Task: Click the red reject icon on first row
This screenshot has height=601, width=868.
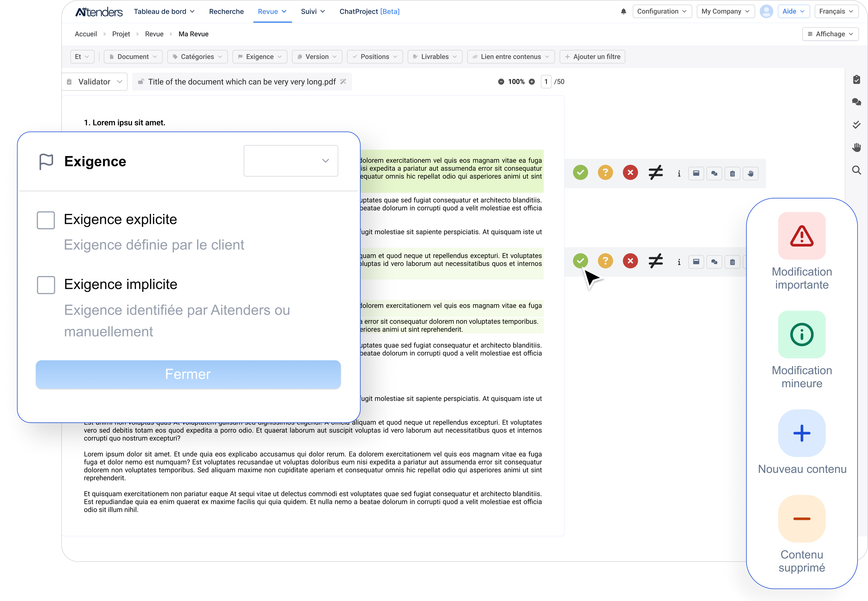Action: tap(630, 173)
